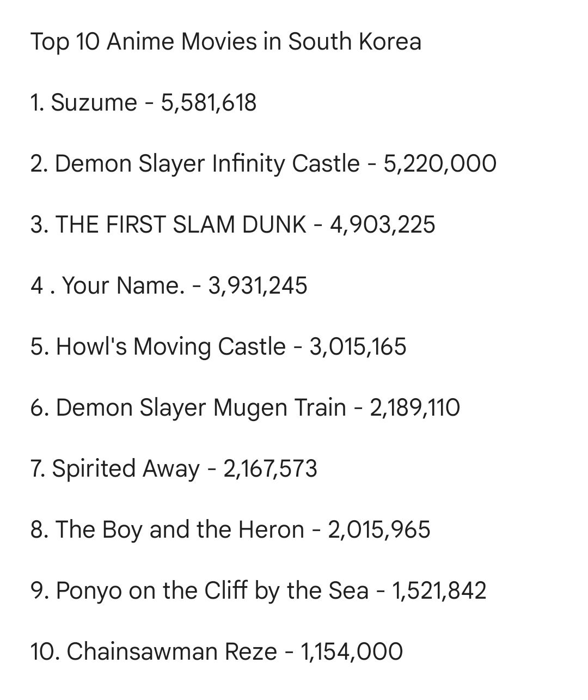Select the Suzume entry line
The image size is (588, 700).
[144, 103]
